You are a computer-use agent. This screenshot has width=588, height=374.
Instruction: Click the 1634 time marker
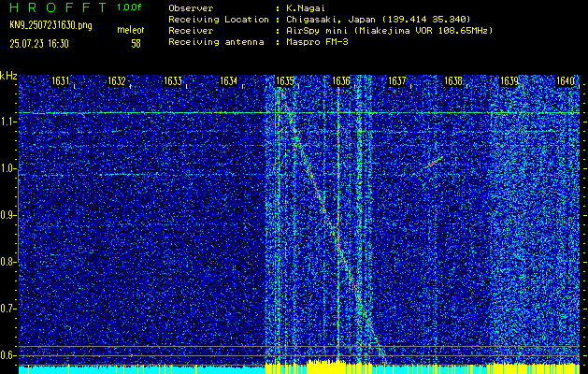tap(229, 81)
